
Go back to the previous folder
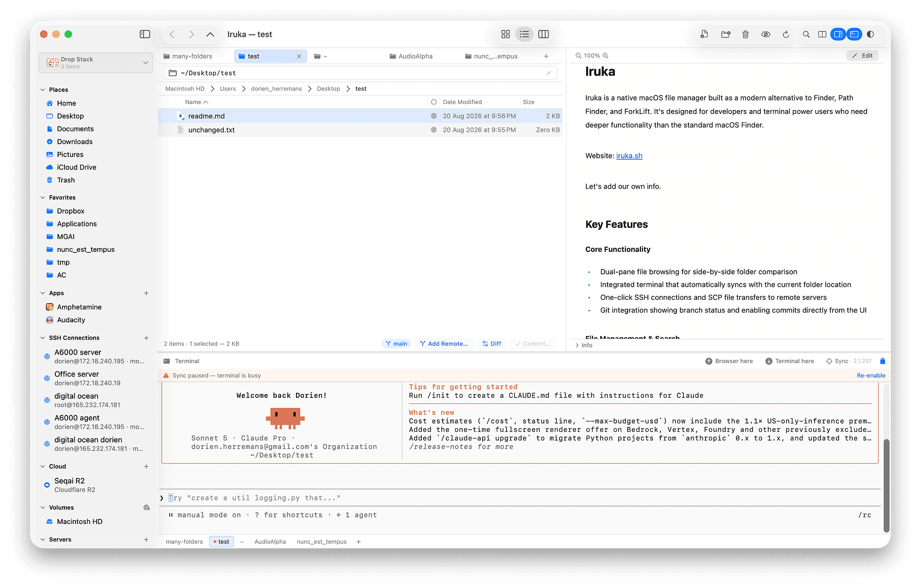tap(172, 34)
